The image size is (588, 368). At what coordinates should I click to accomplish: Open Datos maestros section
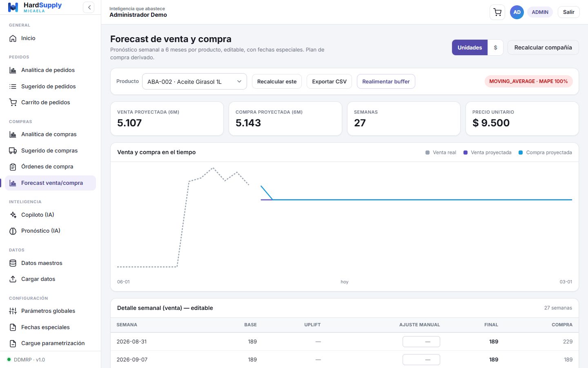[x=50, y=263]
